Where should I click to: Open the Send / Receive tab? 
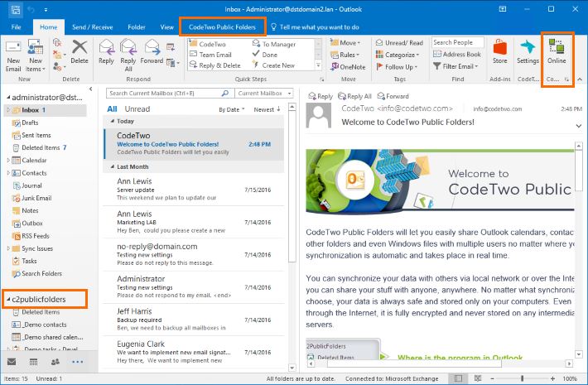click(x=92, y=27)
